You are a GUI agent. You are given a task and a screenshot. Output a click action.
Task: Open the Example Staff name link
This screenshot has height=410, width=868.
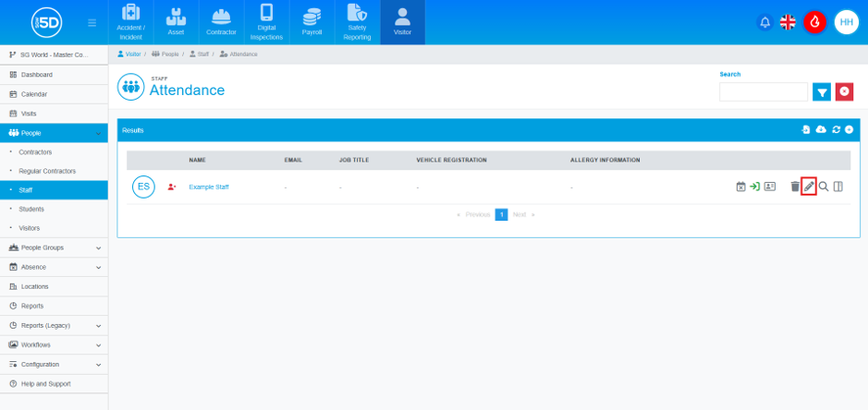coord(209,187)
